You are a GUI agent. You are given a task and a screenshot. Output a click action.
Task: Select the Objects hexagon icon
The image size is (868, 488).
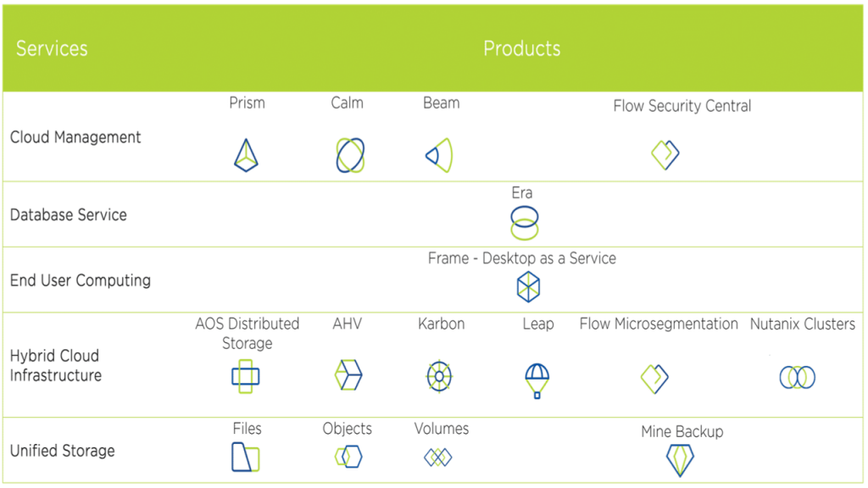pos(348,457)
